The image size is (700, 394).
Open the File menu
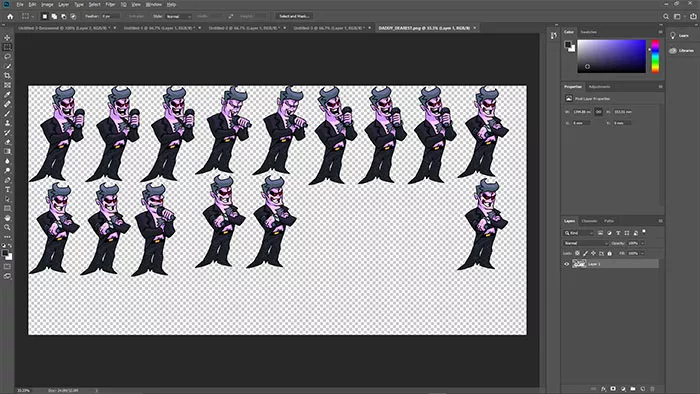[x=20, y=4]
